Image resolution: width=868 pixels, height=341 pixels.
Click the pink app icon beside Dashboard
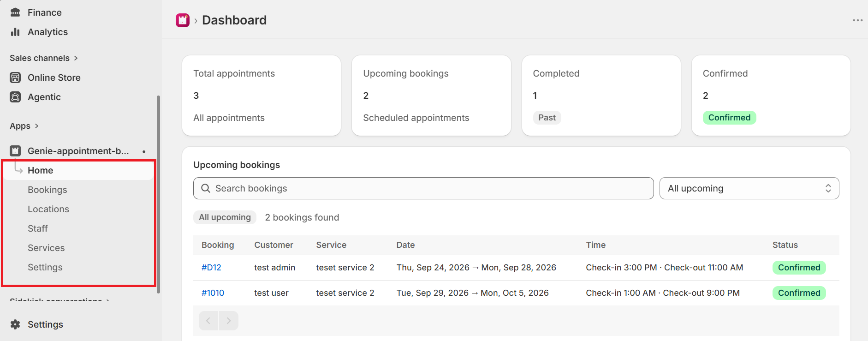[183, 20]
